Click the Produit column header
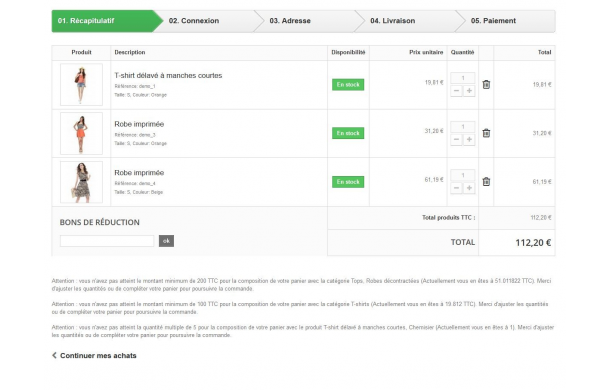610x390 pixels. (x=81, y=52)
